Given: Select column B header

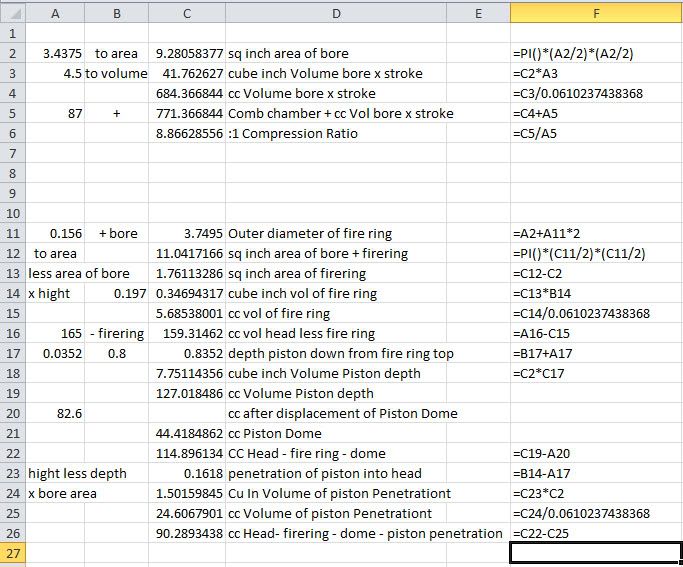Looking at the screenshot, I should (x=117, y=14).
